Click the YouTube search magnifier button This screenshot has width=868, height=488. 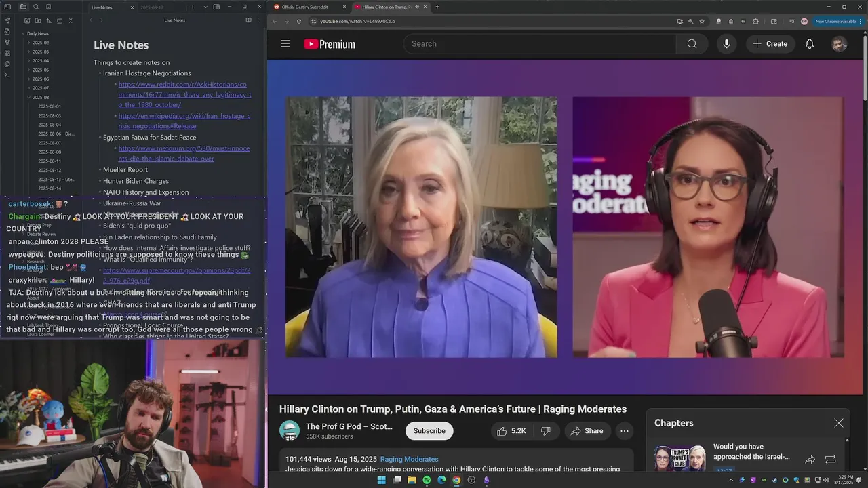pos(692,44)
